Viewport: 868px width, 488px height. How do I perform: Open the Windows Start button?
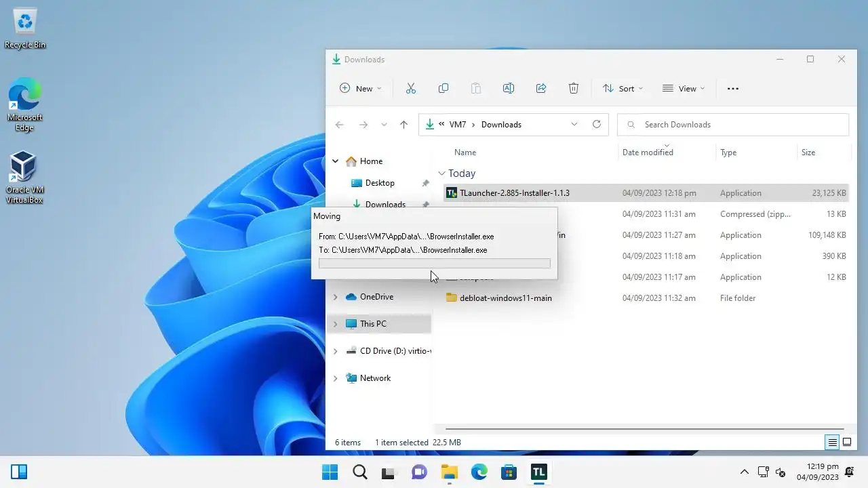[x=330, y=472]
